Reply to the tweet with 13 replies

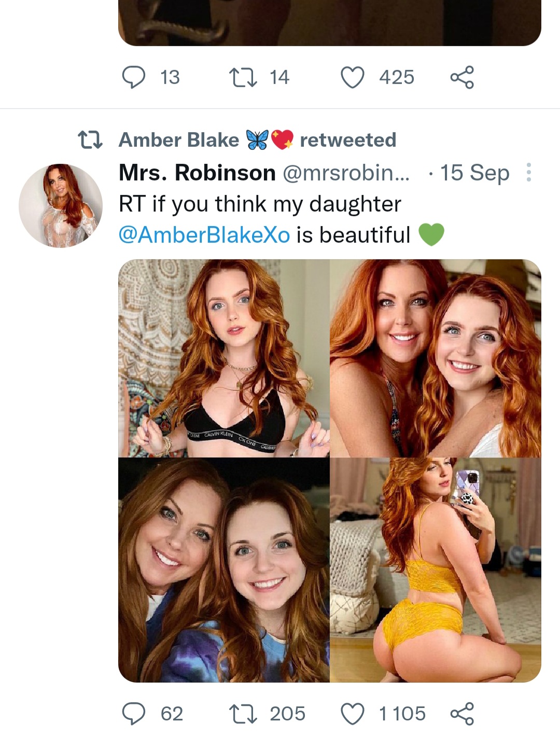(133, 77)
